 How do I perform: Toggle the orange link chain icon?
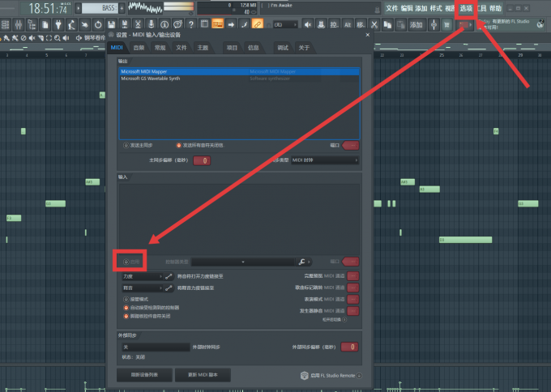(257, 24)
